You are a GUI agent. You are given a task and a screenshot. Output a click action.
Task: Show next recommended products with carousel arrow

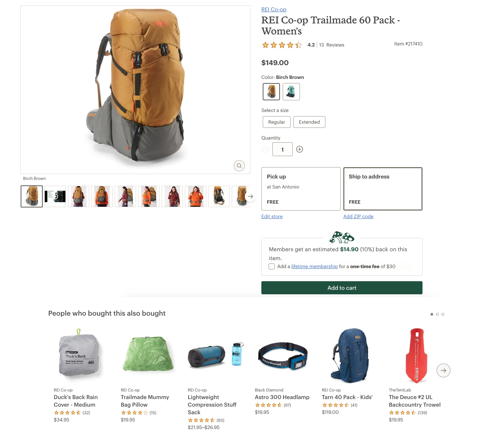pyautogui.click(x=444, y=370)
